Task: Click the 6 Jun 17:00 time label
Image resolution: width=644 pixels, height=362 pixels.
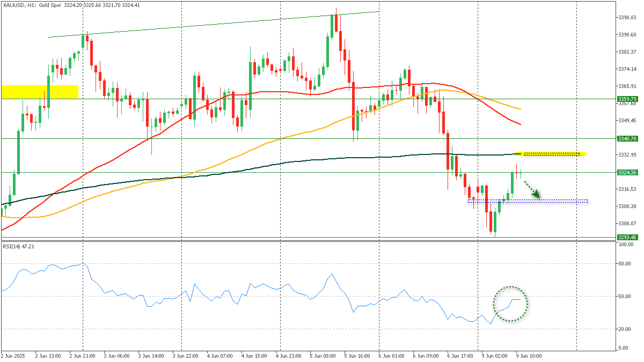Action: (x=461, y=355)
